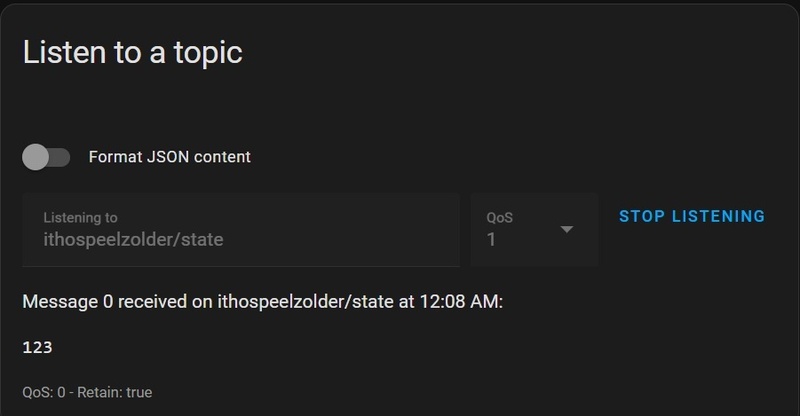Click the QoS dropdown arrow
Screen dimensions: 800x416
point(566,229)
